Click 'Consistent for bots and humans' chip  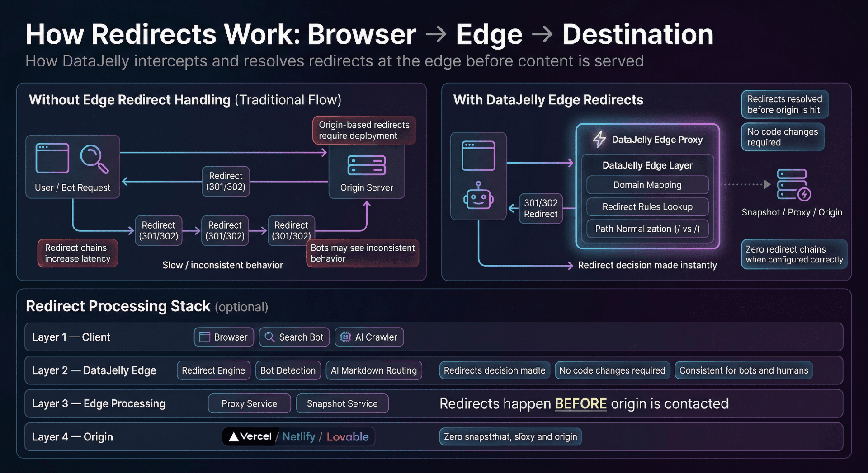pyautogui.click(x=744, y=370)
